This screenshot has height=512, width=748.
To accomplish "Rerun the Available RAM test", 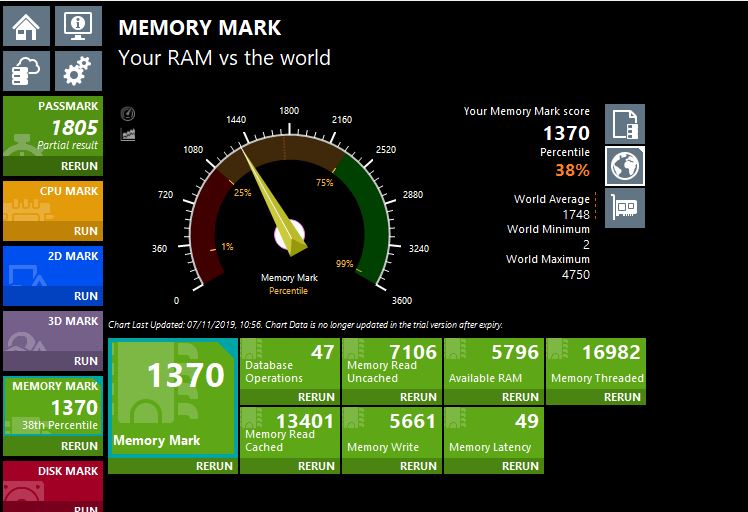I will point(494,397).
